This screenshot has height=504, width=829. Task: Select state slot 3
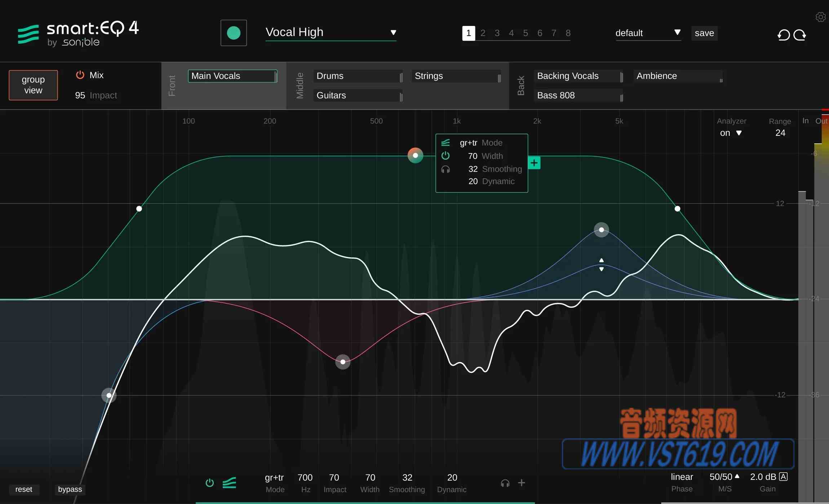[x=497, y=33]
